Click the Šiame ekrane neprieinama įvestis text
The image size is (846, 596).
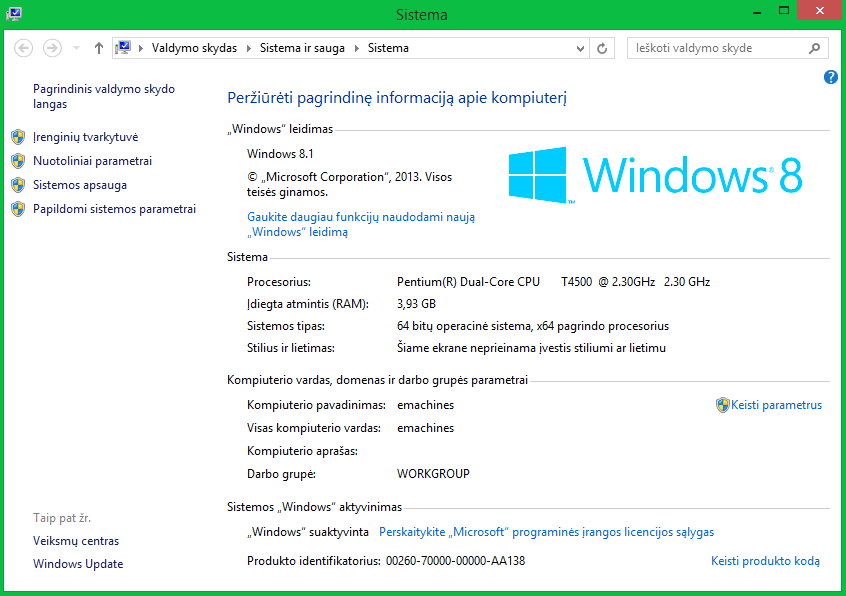[x=531, y=348]
